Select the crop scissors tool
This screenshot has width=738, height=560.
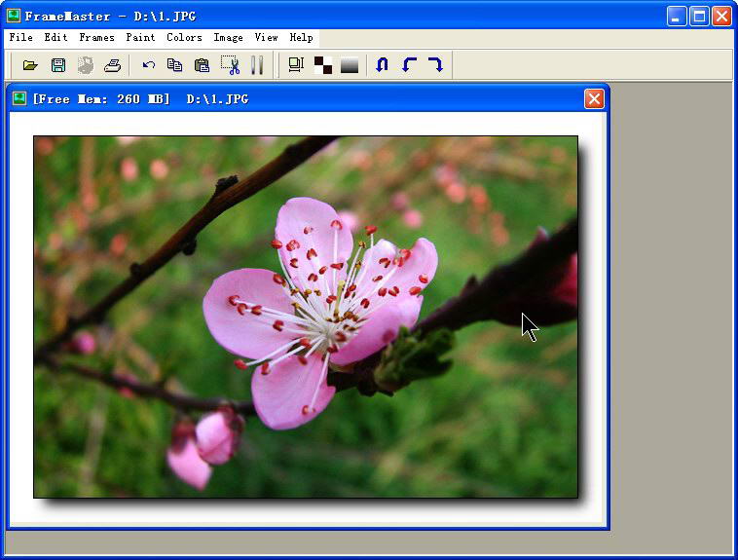[x=230, y=65]
